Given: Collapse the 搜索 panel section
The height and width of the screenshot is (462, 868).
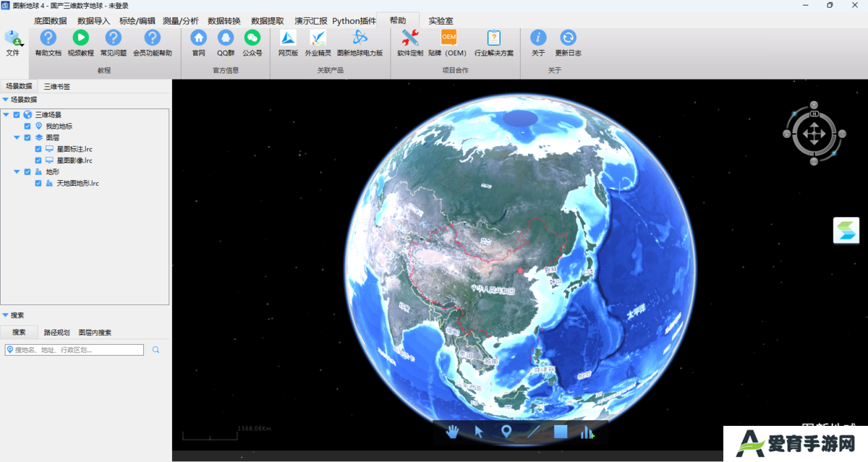Looking at the screenshot, I should [x=5, y=315].
